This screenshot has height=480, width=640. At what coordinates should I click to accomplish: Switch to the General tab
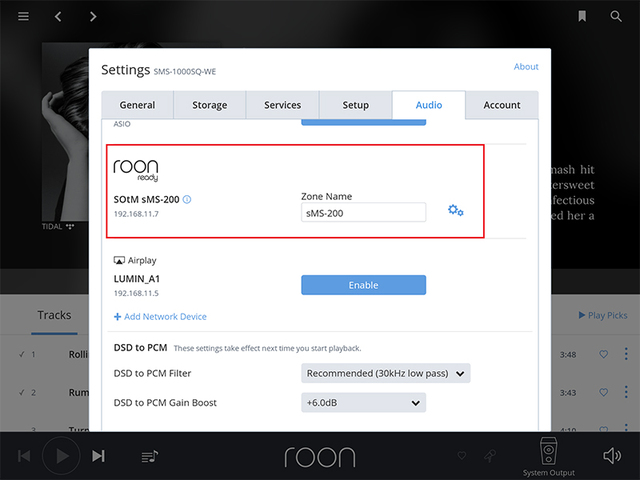point(137,105)
